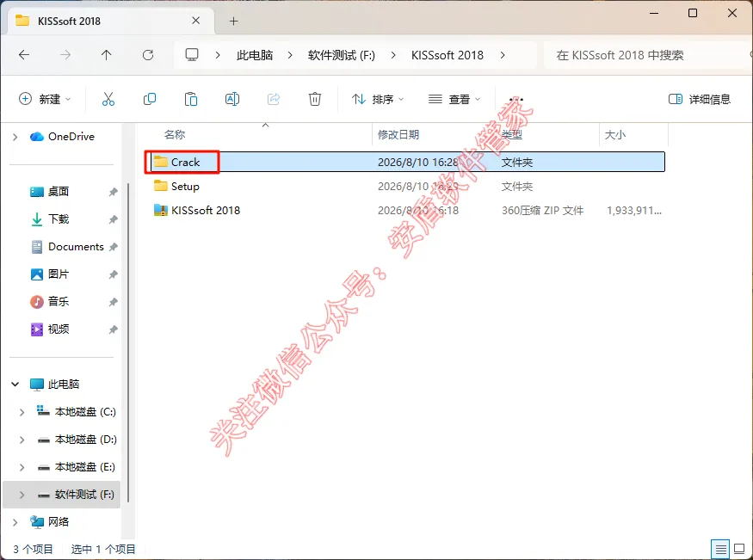
Task: Click the Cut scissors icon
Action: (x=108, y=99)
